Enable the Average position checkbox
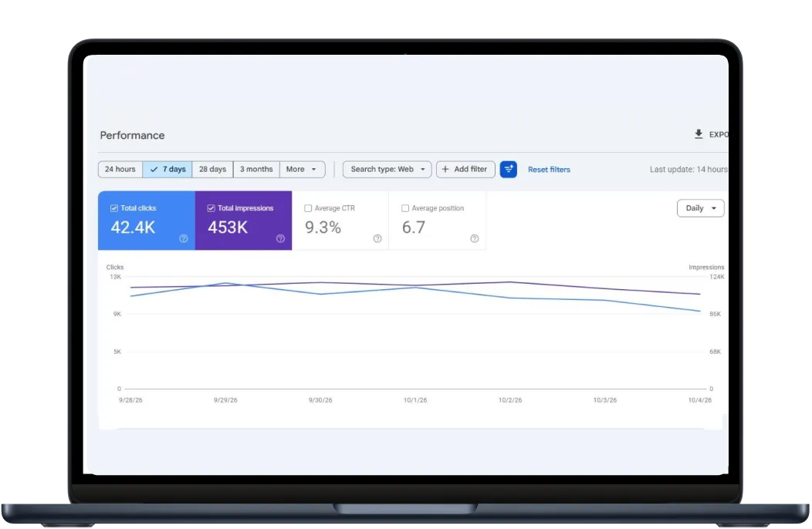 click(405, 208)
